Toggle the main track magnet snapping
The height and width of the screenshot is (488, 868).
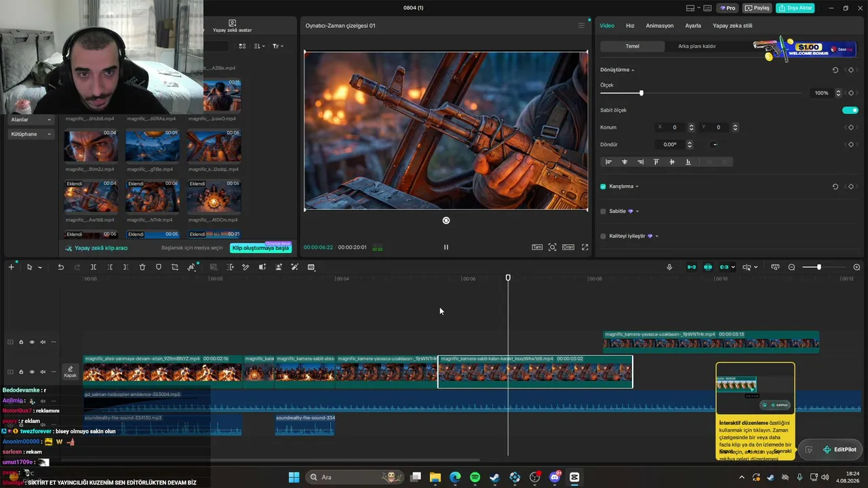(x=692, y=267)
